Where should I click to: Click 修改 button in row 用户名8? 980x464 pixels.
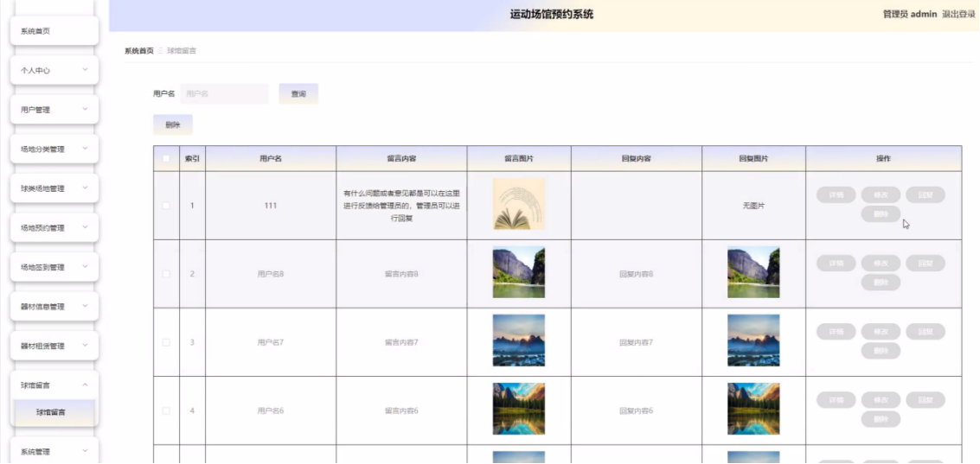881,263
